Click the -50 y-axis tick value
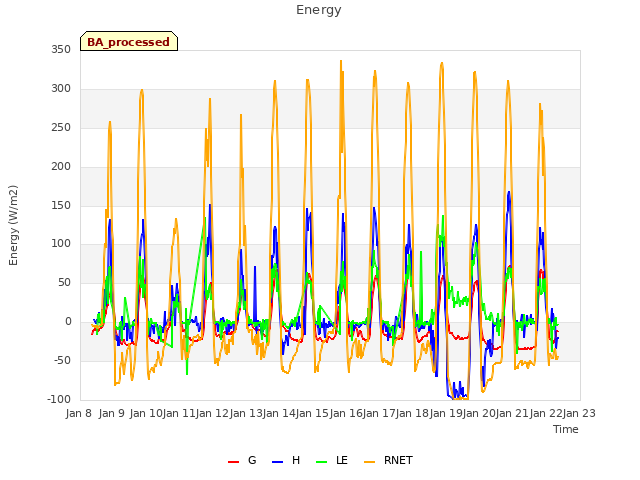 point(62,360)
